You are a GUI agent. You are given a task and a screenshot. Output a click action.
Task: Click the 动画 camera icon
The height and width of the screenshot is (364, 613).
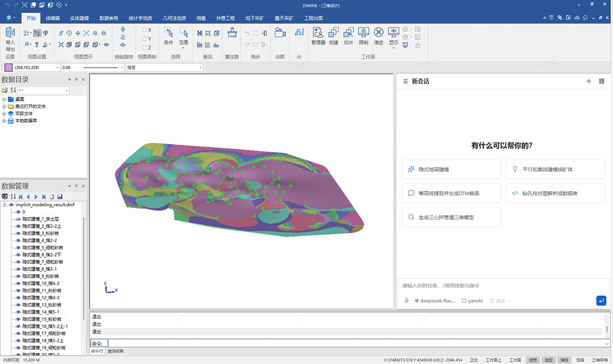tap(280, 33)
